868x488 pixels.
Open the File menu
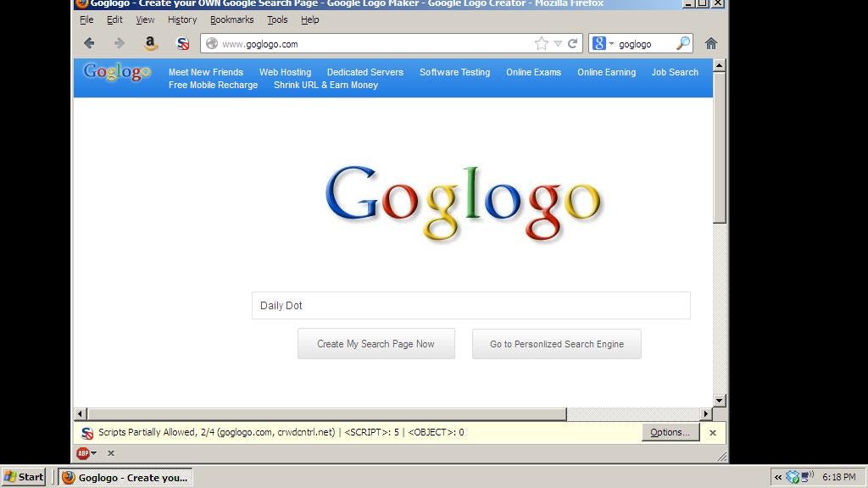coord(86,20)
